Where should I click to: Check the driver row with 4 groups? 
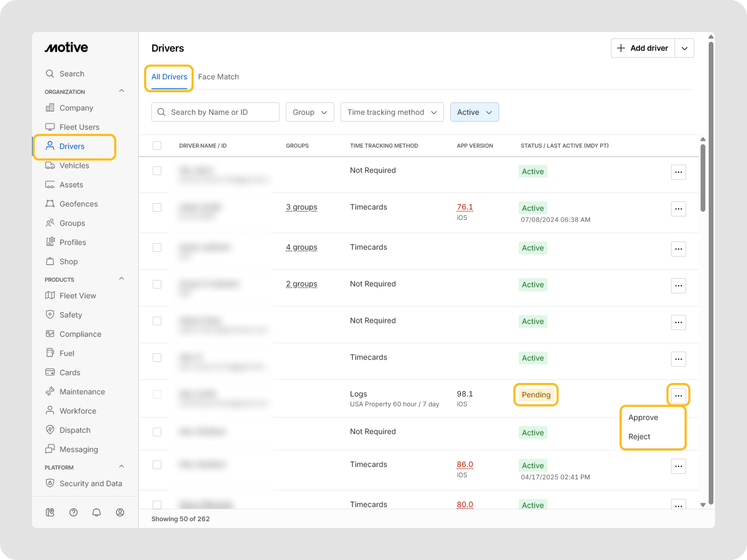point(157,247)
